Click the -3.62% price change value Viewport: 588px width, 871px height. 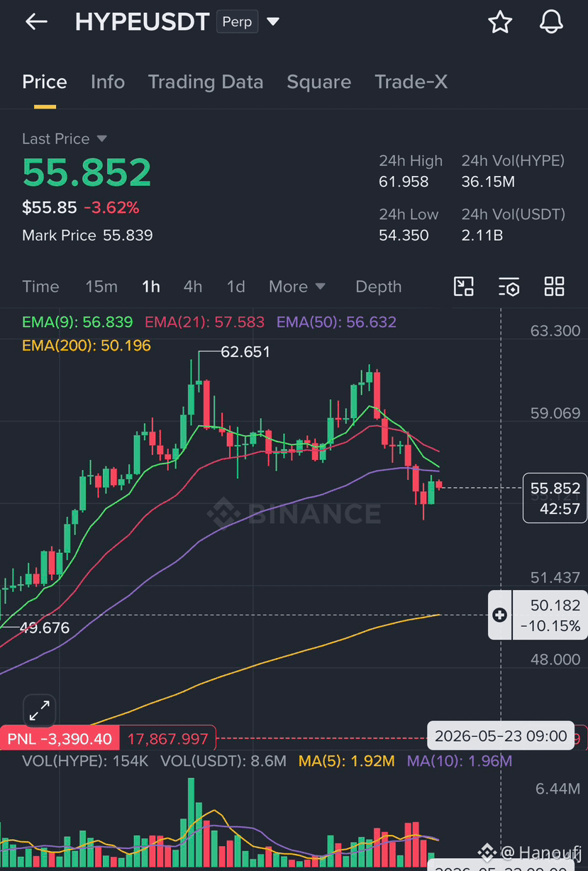click(111, 208)
